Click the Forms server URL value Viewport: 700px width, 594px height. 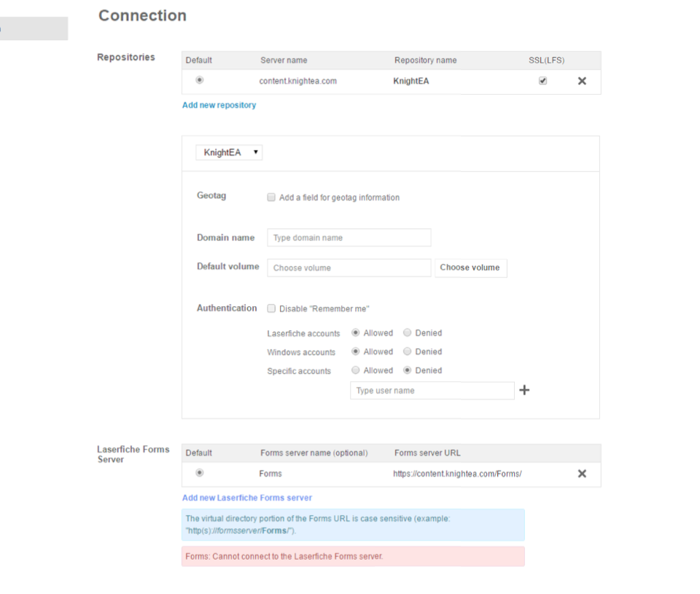tap(457, 474)
